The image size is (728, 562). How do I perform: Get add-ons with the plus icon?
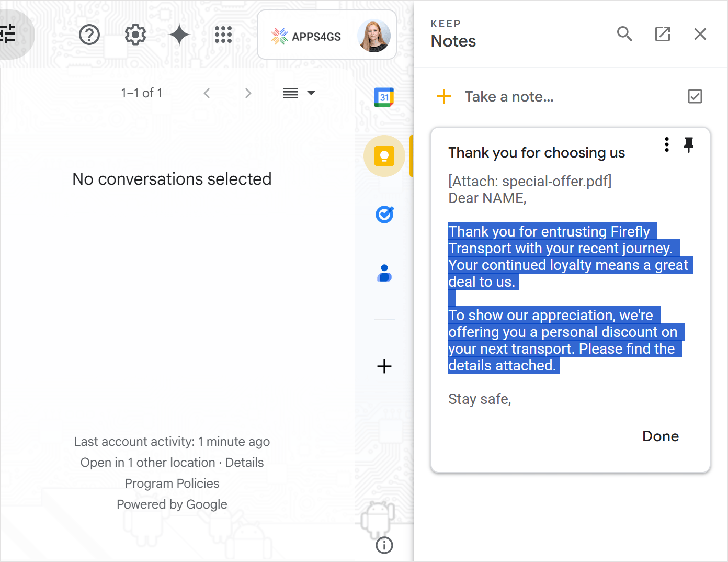pyautogui.click(x=384, y=366)
